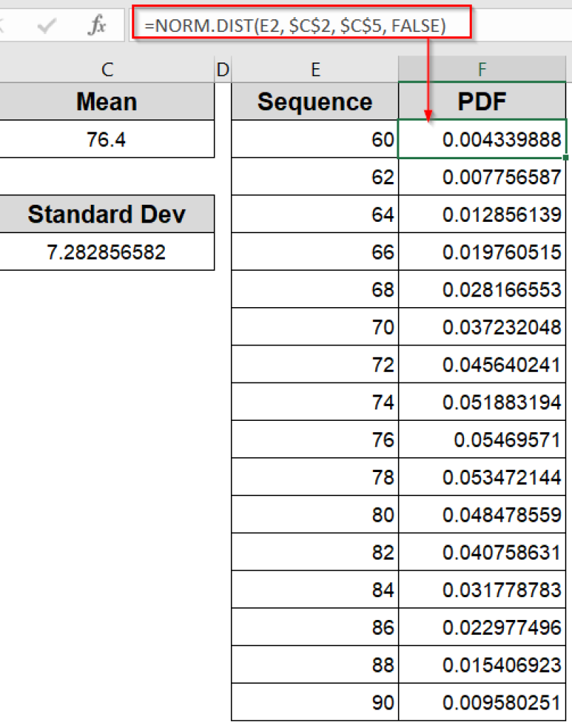Select column header E
This screenshot has height=728, width=572.
[x=315, y=69]
